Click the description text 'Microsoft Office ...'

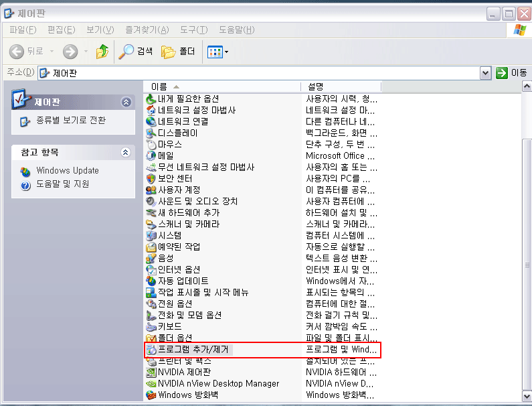pos(341,155)
